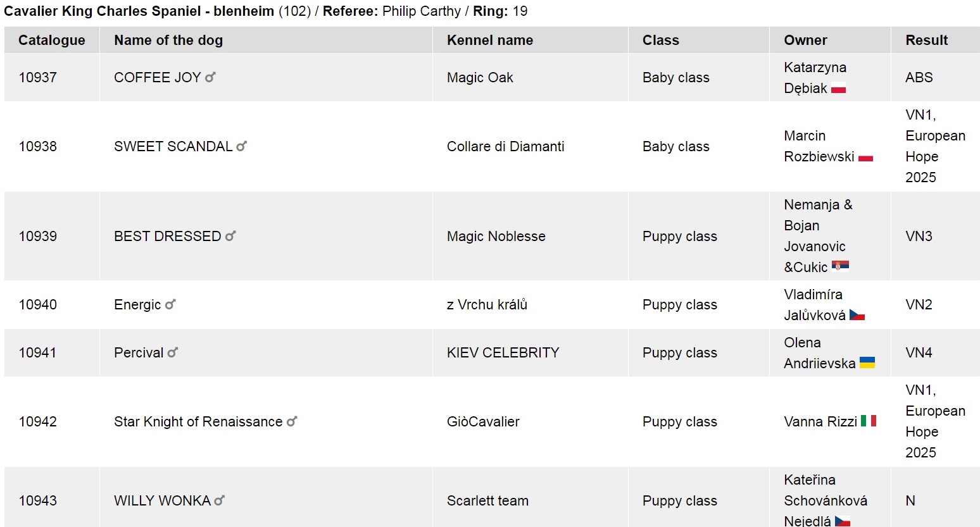Click the Polish flag beside Katarzyna Dębiak
Image resolution: width=980 pixels, height=527 pixels.
(838, 89)
